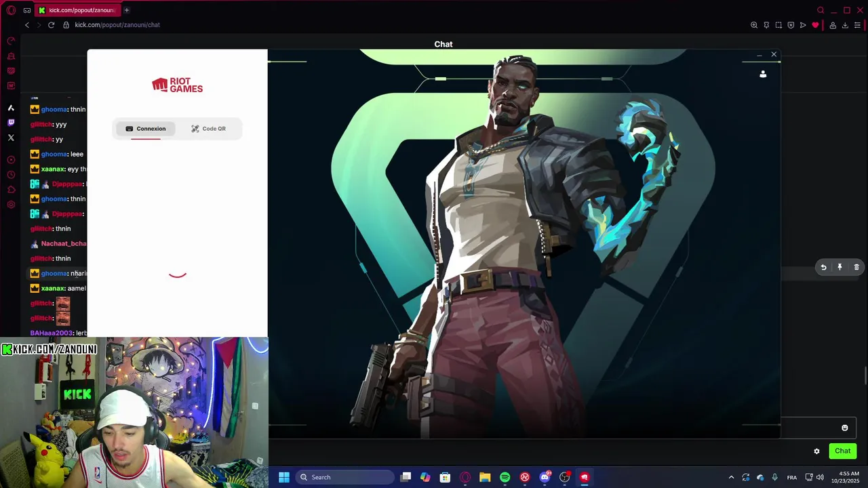Screen dimensions: 868x488
Task: Open the kick.com popout chat browser tab
Action: tap(77, 10)
